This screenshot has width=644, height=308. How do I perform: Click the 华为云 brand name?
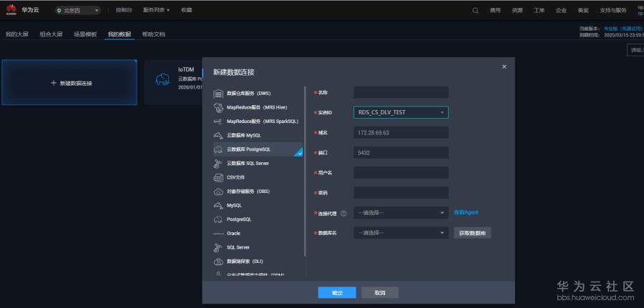pos(30,10)
